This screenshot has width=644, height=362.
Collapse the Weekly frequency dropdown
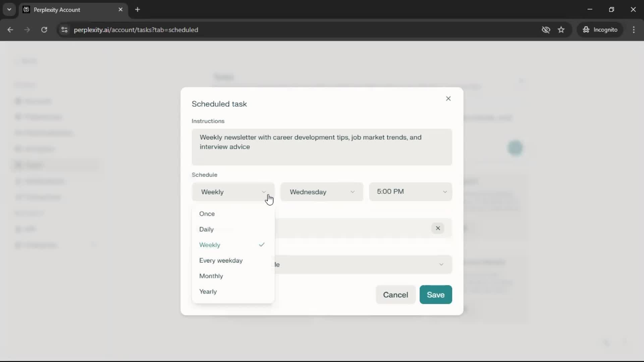(233, 192)
